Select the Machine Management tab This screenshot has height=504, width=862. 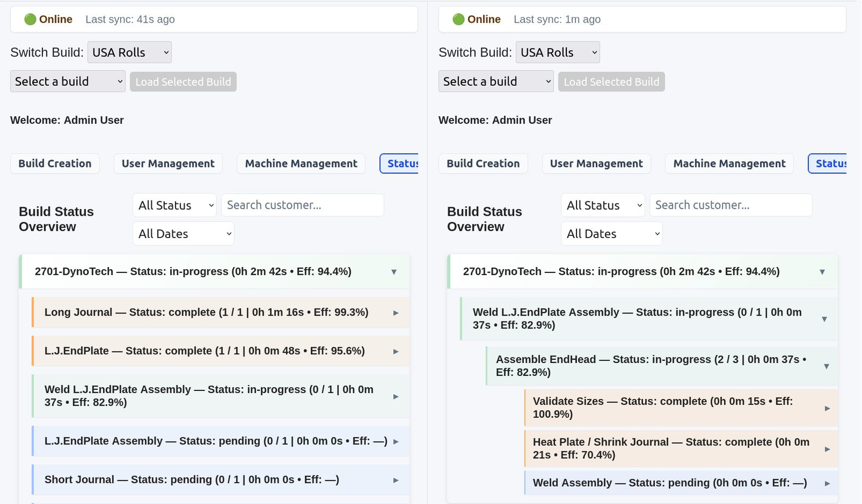[x=300, y=163]
